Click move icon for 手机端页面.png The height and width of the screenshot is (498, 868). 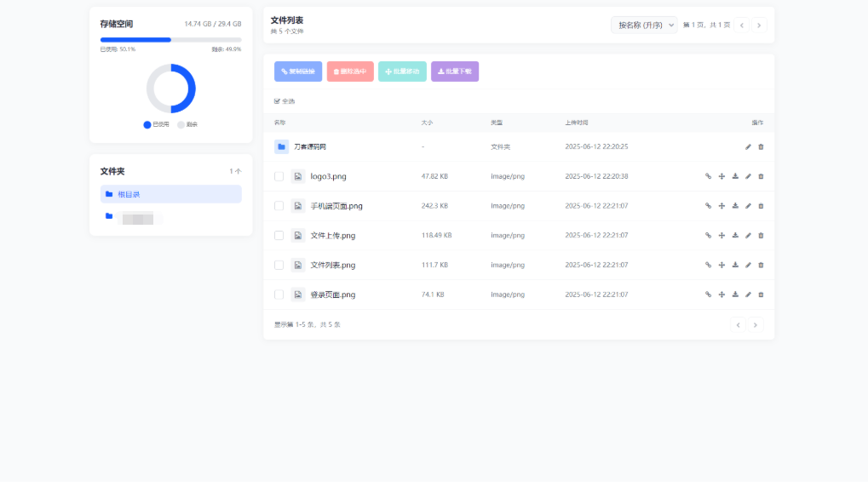tap(721, 206)
